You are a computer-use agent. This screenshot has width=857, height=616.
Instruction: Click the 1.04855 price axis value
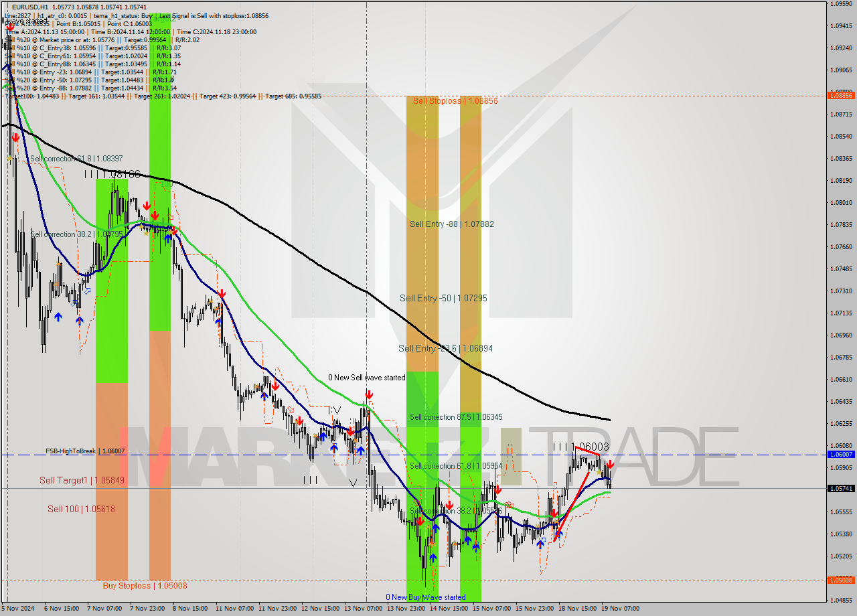click(841, 600)
